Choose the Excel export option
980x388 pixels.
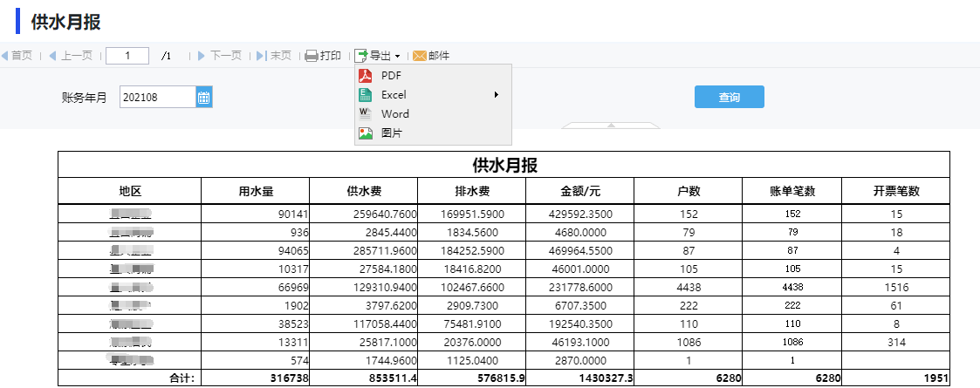(433, 95)
